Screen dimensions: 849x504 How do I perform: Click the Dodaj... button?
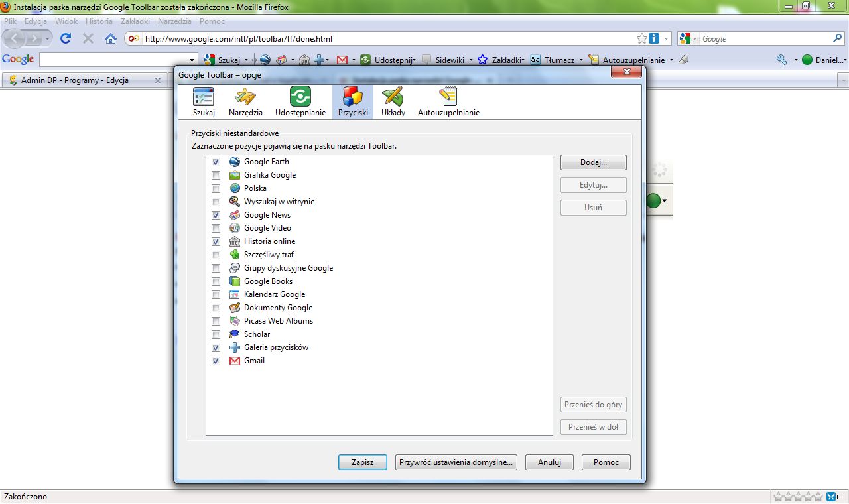coord(594,162)
